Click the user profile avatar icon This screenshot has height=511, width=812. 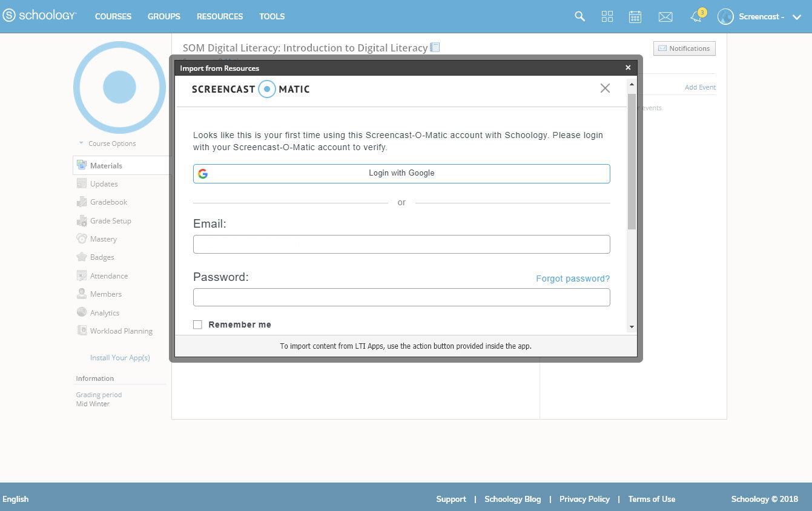(725, 16)
